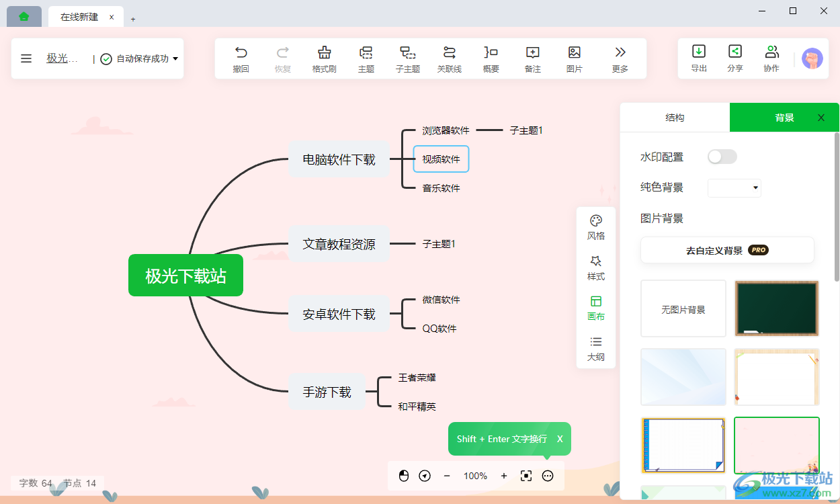840x504 pixels.
Task: Select the 音乐软件 subtopic
Action: 441,188
